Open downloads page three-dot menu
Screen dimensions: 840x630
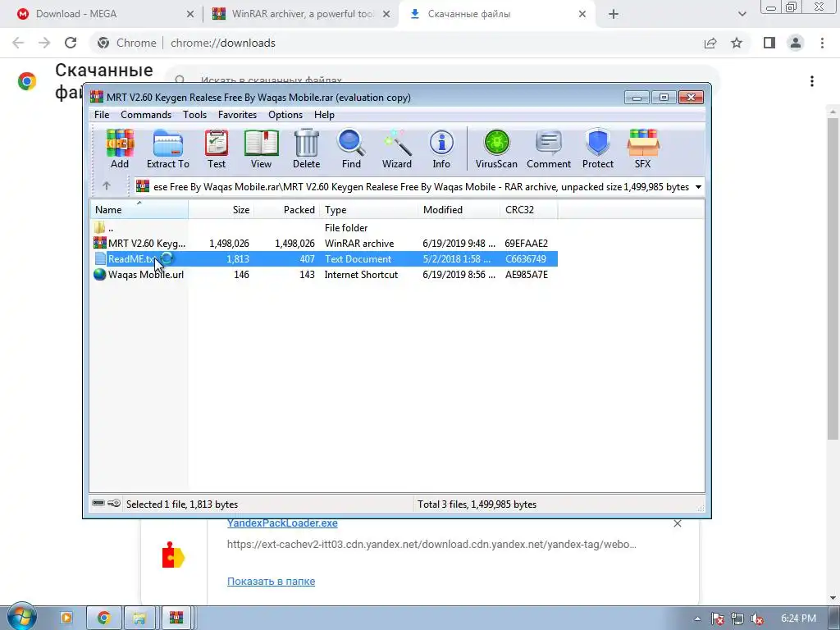click(x=812, y=81)
